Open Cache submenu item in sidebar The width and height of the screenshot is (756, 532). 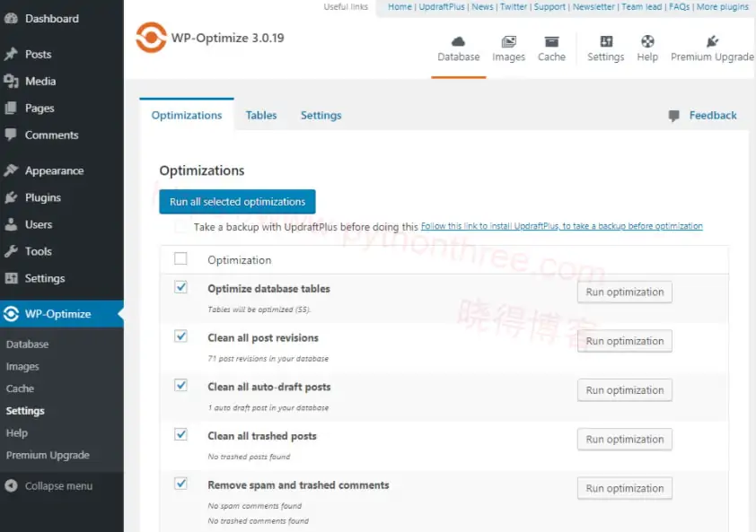(20, 388)
